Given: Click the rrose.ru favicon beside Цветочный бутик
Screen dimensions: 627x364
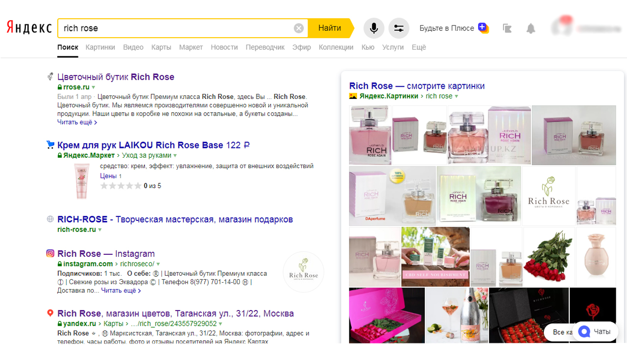Looking at the screenshot, I should click(50, 77).
